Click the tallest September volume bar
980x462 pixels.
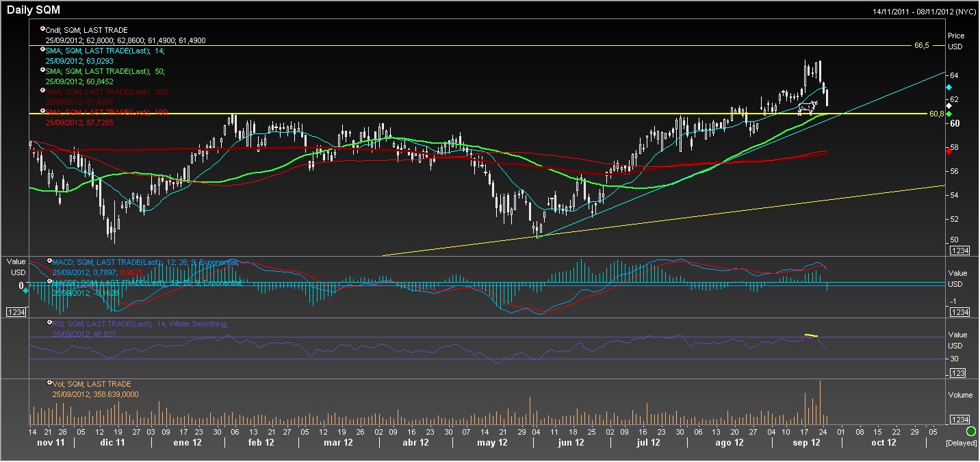click(820, 402)
